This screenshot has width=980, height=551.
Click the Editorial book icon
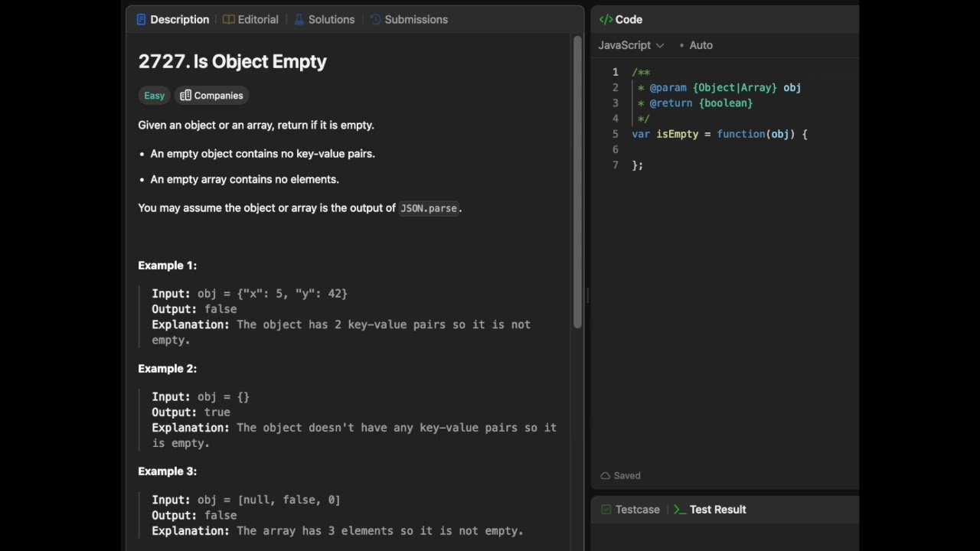[x=228, y=20]
